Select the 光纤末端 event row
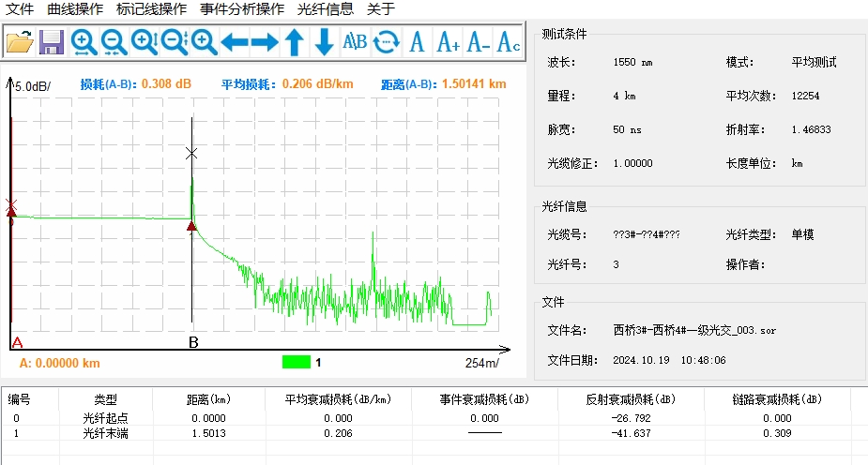Viewport: 868px width, 465px height. click(105, 433)
